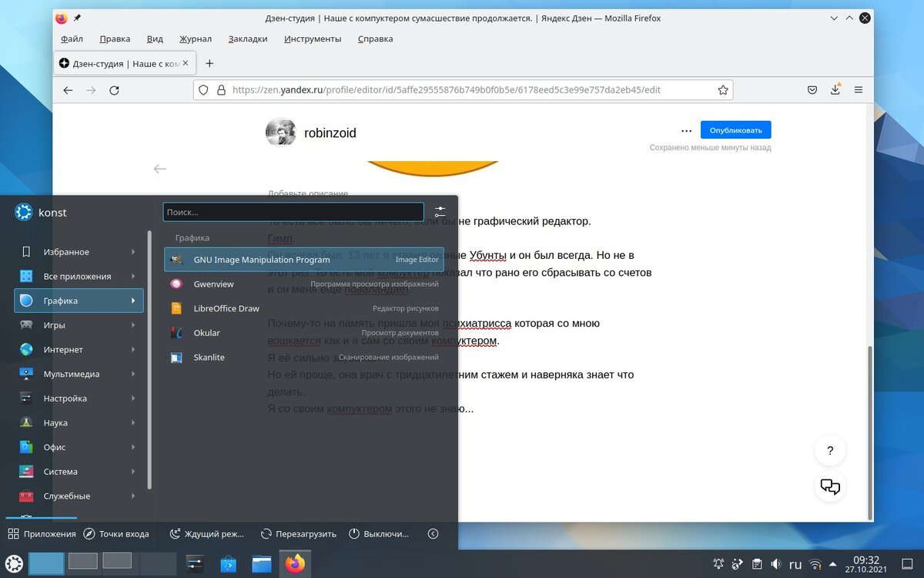Open the Игры category submenu
The width and height of the screenshot is (924, 578).
point(79,325)
